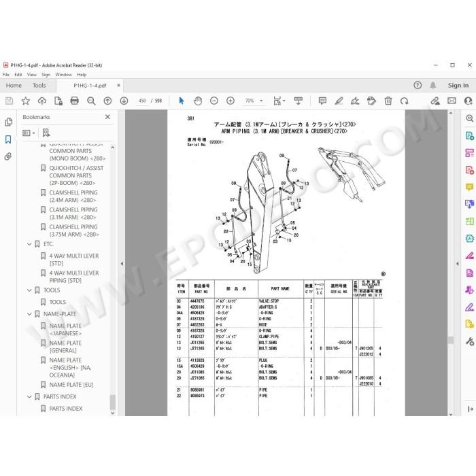Open stamp tool icon
Viewport: 476px width, 476px height.
pos(371,101)
